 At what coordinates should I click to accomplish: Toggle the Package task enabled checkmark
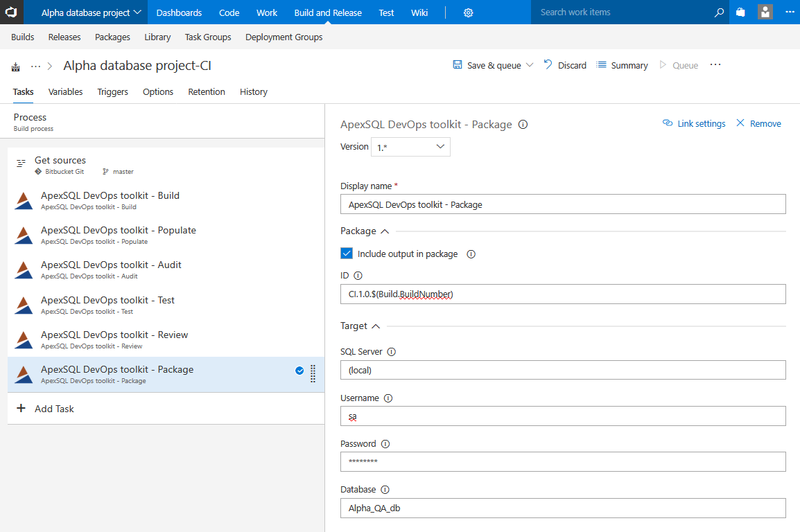click(299, 371)
